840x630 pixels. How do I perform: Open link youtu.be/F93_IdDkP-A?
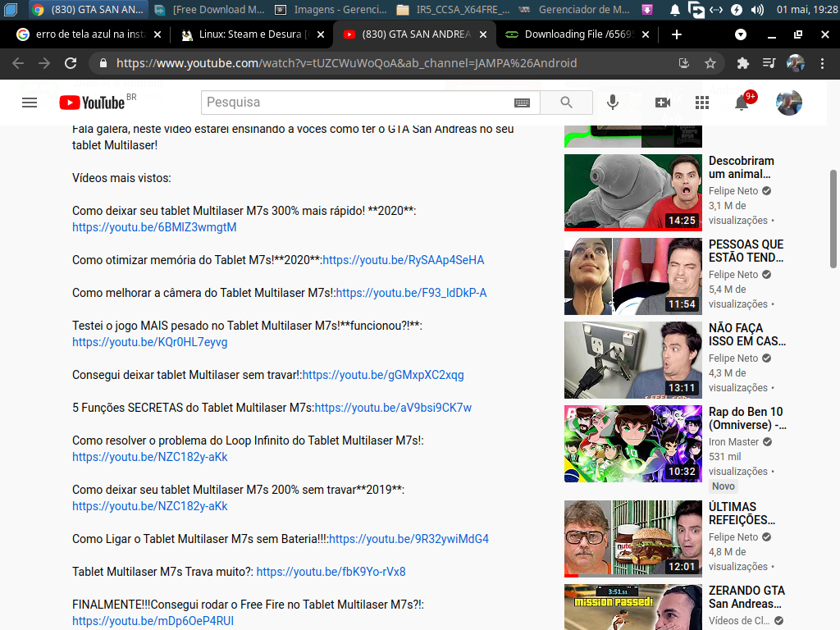[412, 293]
